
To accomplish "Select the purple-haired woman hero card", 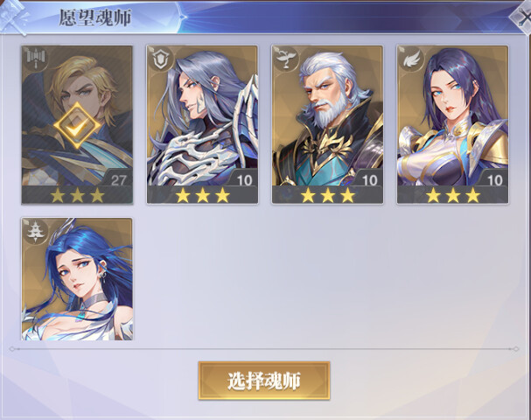I will tap(453, 124).
